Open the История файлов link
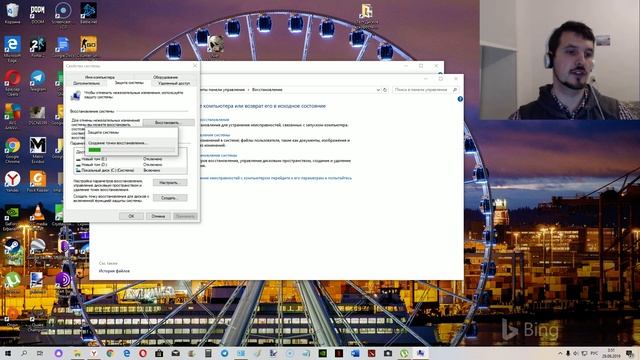Viewport: 640px width, 360px height. point(114,271)
